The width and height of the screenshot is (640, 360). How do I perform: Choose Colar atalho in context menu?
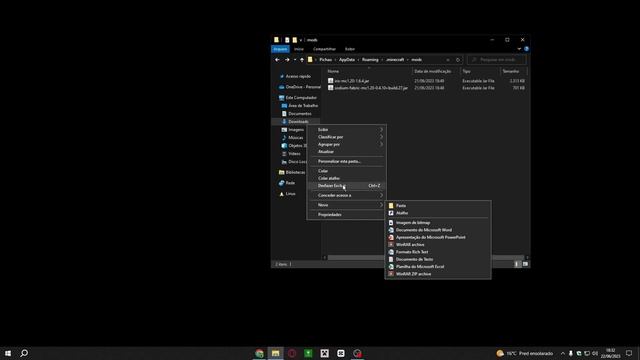347,178
